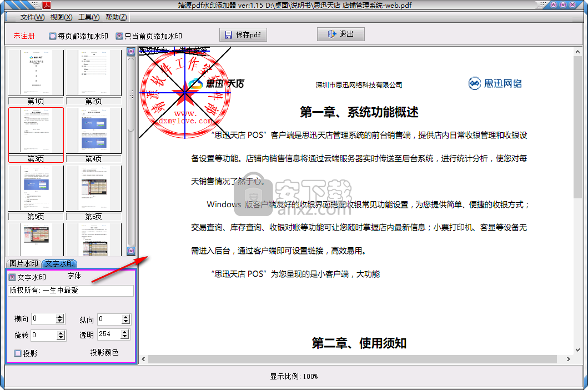Open the 工具(Y) menu
This screenshot has height=390, width=588.
[89, 17]
